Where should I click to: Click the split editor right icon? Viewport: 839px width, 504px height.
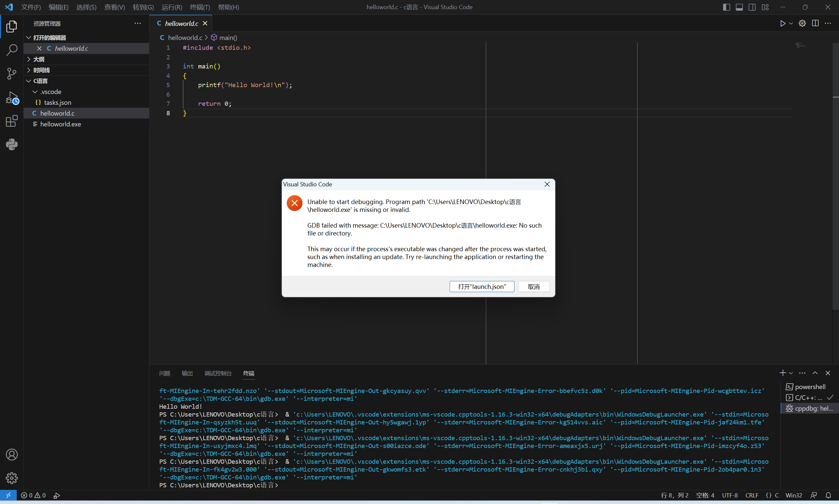[x=815, y=24]
